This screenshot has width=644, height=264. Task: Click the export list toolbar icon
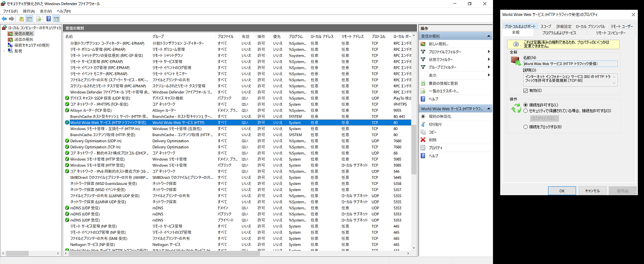tap(39, 19)
